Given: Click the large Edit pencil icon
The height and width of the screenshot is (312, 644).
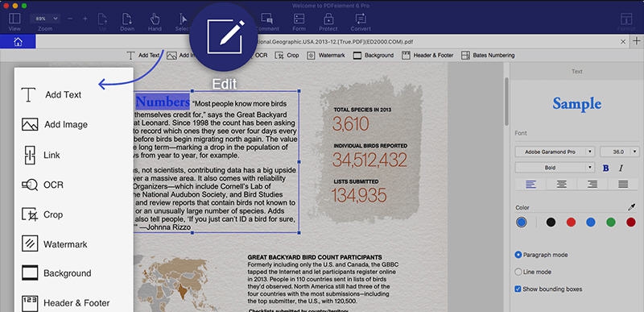Looking at the screenshot, I should click(225, 37).
